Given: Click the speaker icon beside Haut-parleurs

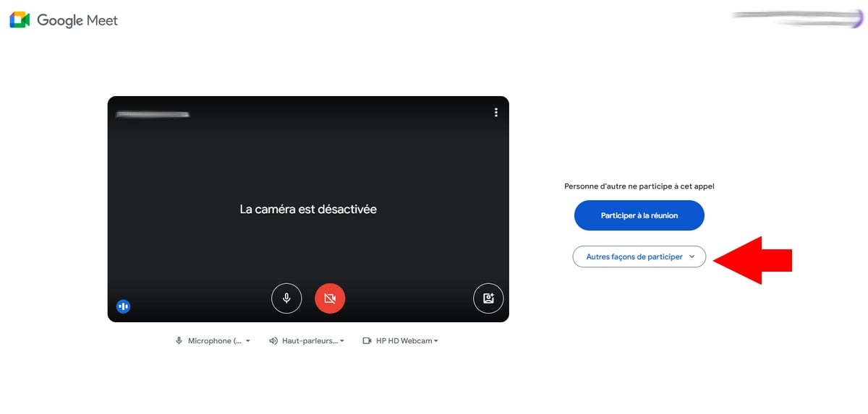Looking at the screenshot, I should [x=273, y=341].
